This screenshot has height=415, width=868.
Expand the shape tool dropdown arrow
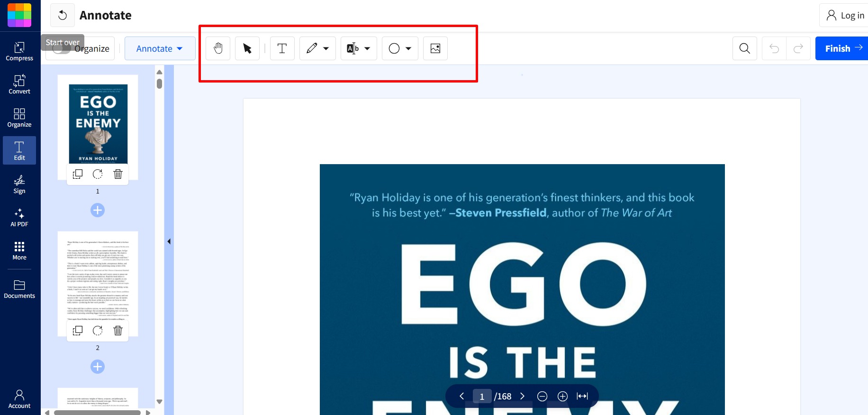(408, 48)
